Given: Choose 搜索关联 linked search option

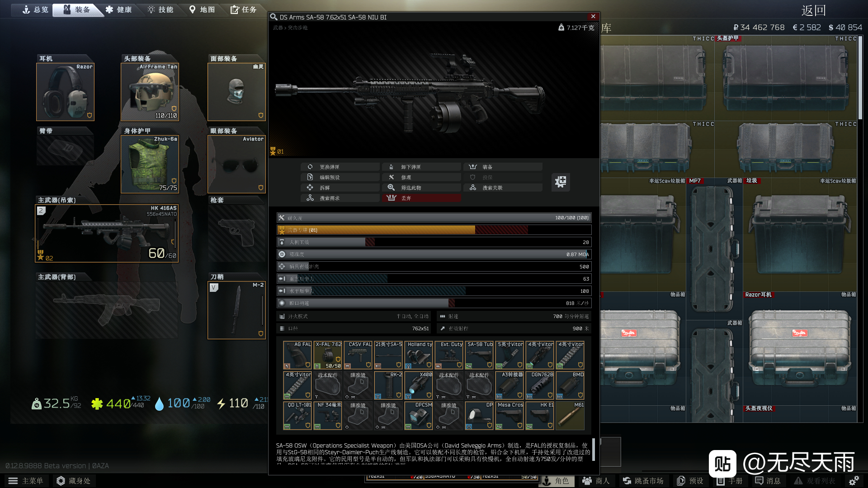Looking at the screenshot, I should tap(503, 188).
